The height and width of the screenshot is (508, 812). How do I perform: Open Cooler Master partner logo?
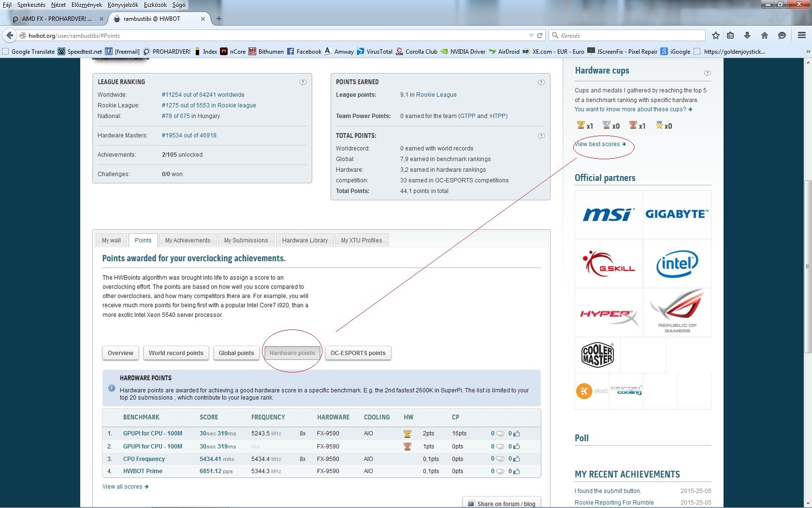click(x=597, y=355)
